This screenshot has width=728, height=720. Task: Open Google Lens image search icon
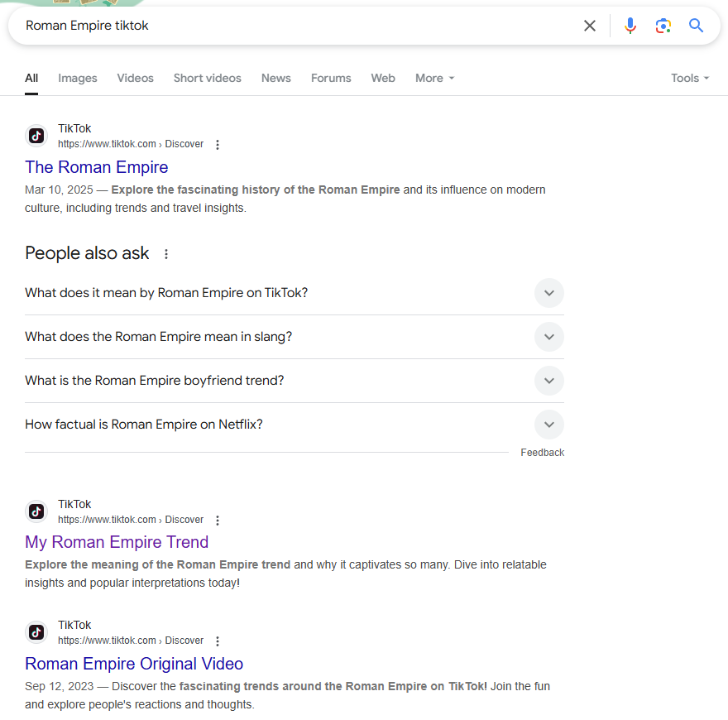tap(663, 26)
